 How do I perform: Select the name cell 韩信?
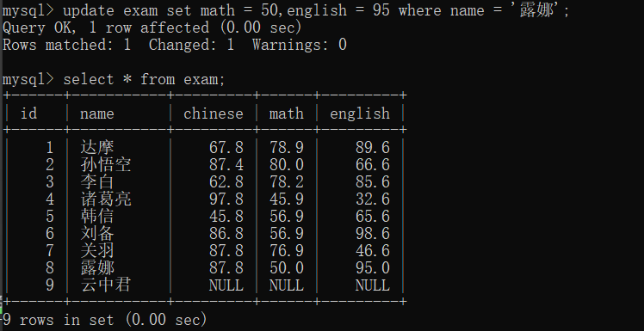97,216
